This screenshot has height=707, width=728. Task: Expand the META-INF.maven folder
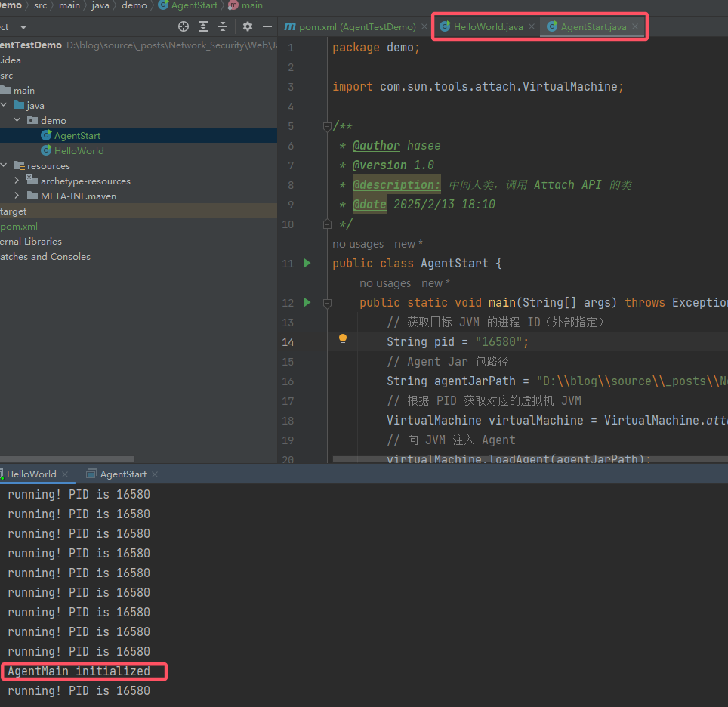pyautogui.click(x=17, y=196)
